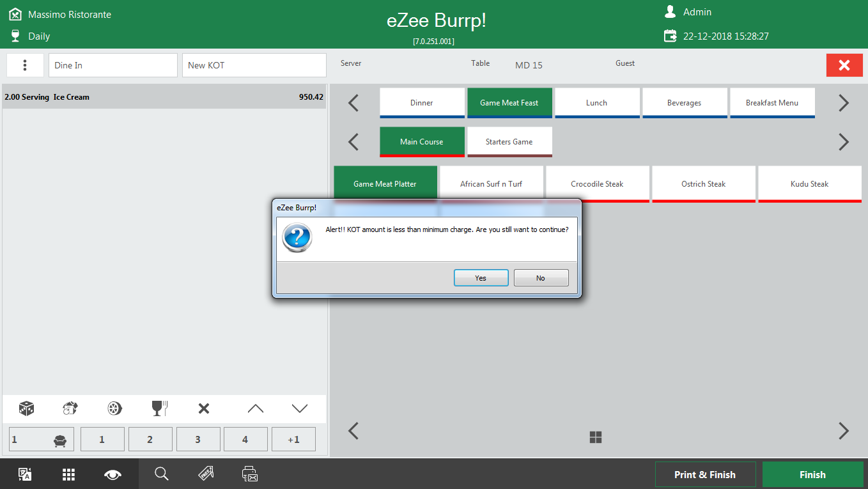This screenshot has height=489, width=868.
Task: Select the Main Course sub-category
Action: point(422,142)
